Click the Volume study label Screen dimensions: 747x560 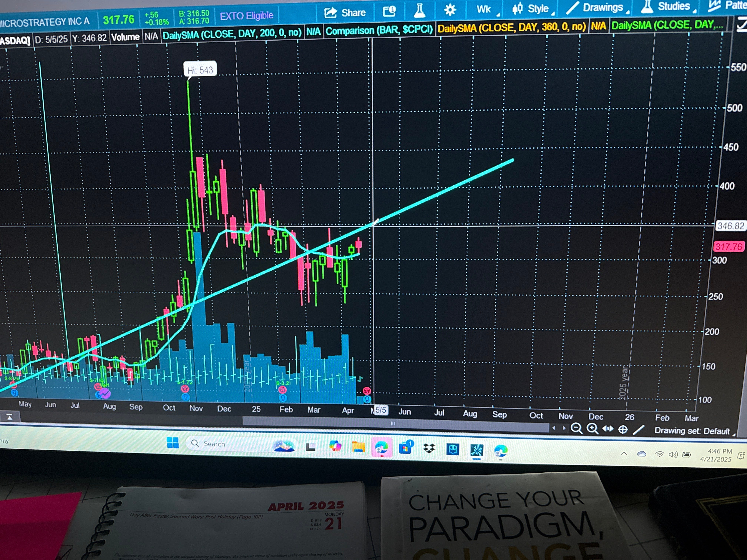coord(125,37)
